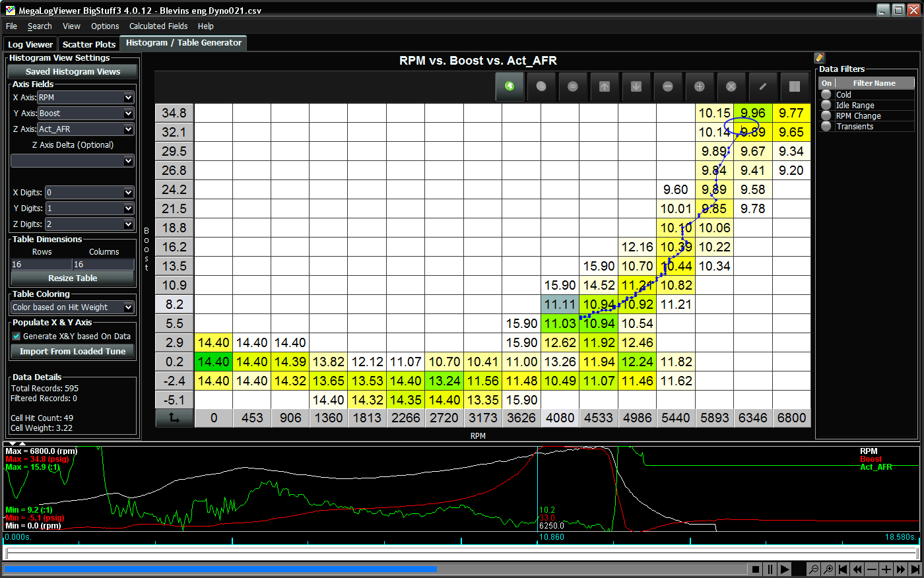The image size is (924, 578).
Task: Select the Histogram / Table Generator tab
Action: click(x=183, y=43)
